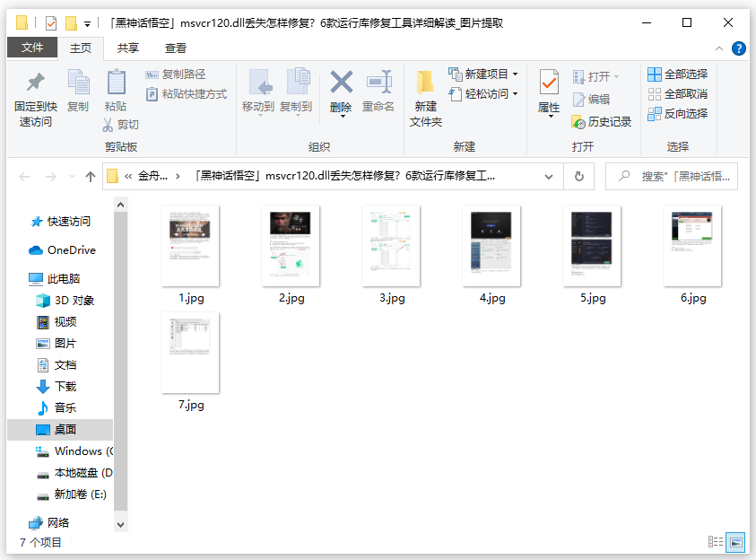The height and width of the screenshot is (560, 756).
Task: Open the Move to (移动到) menu
Action: [x=258, y=92]
